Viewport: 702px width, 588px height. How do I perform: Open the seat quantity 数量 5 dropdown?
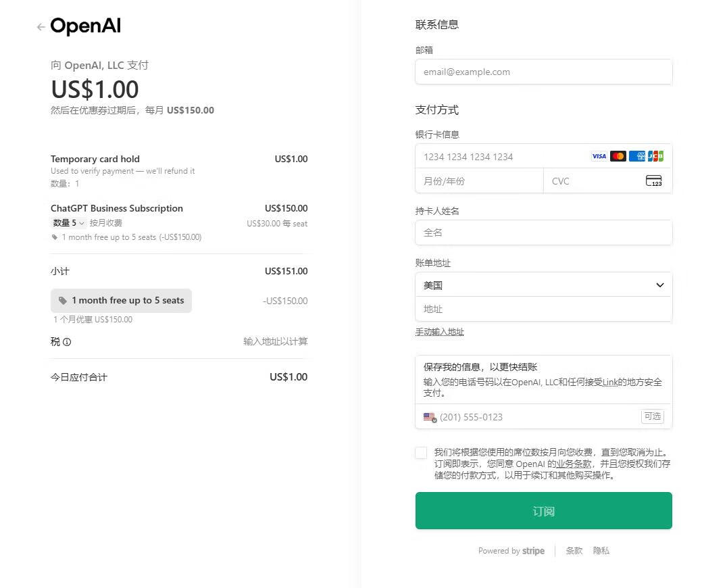69,223
